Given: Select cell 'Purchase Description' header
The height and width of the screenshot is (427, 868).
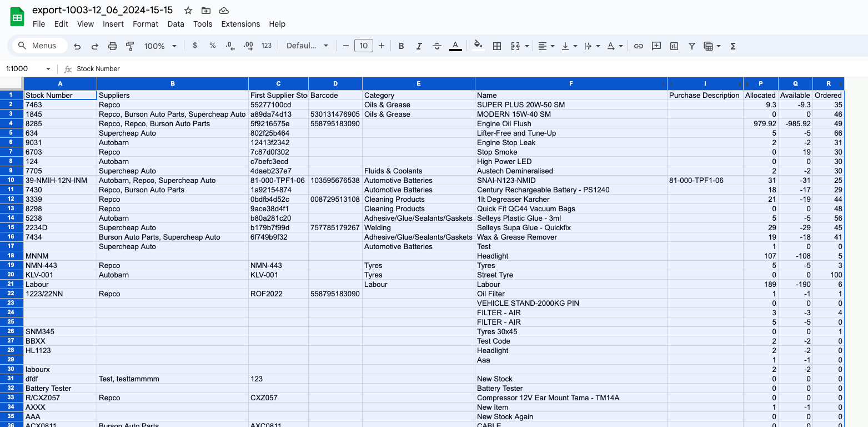Looking at the screenshot, I should click(x=705, y=95).
